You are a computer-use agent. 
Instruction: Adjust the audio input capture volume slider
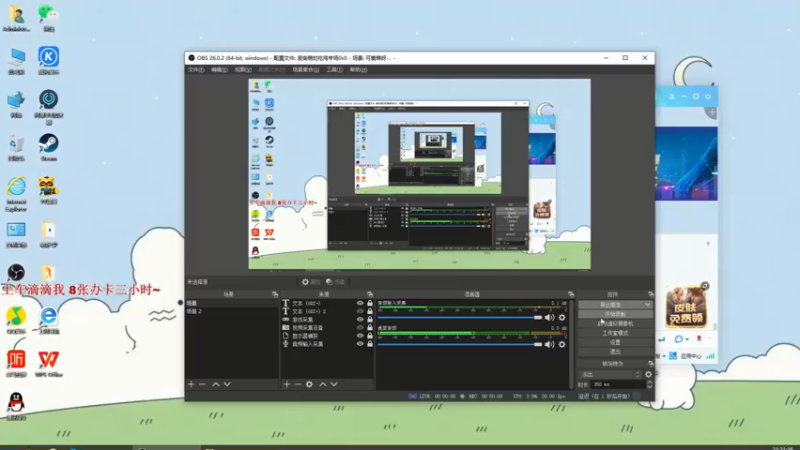[460, 317]
